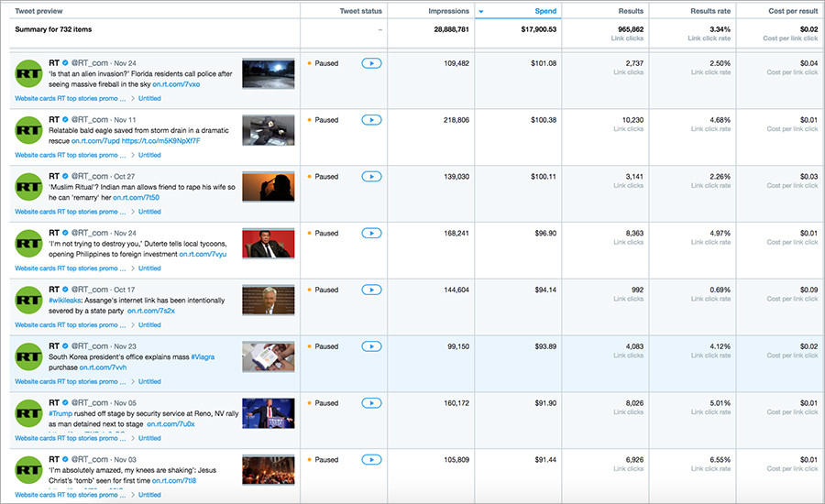Open Assange photo thumbnail

click(x=269, y=301)
